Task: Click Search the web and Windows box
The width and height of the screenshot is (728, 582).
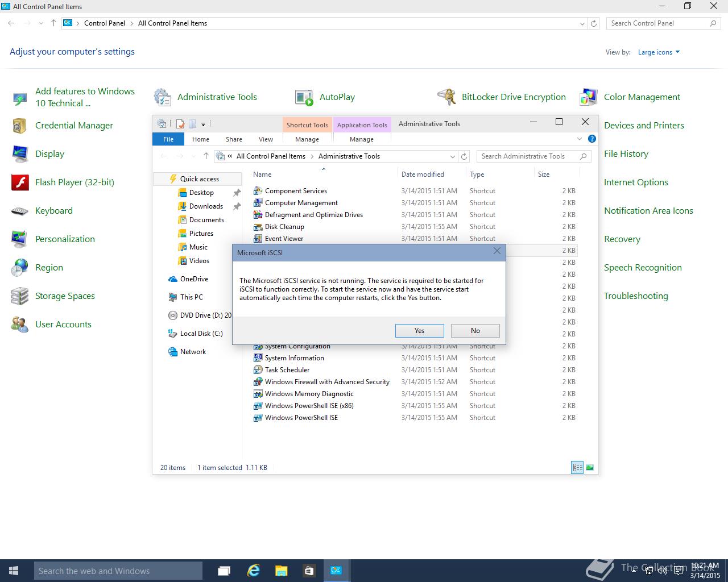Action: [118, 571]
